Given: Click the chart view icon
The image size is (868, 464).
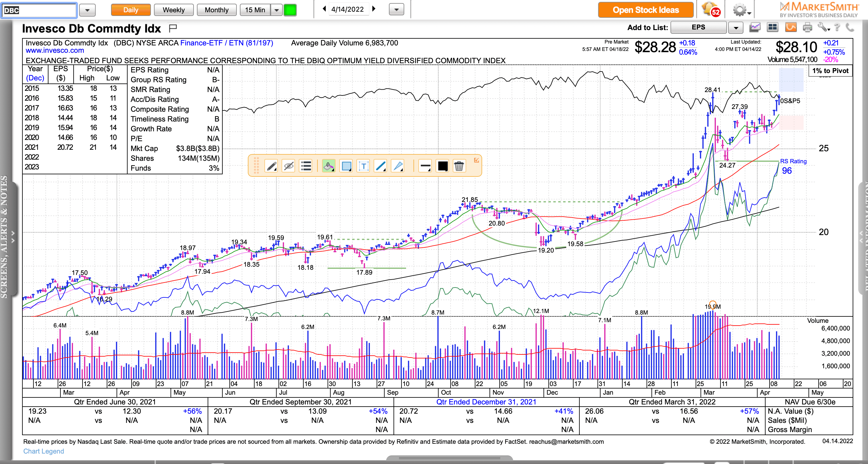Looking at the screenshot, I should point(755,27).
